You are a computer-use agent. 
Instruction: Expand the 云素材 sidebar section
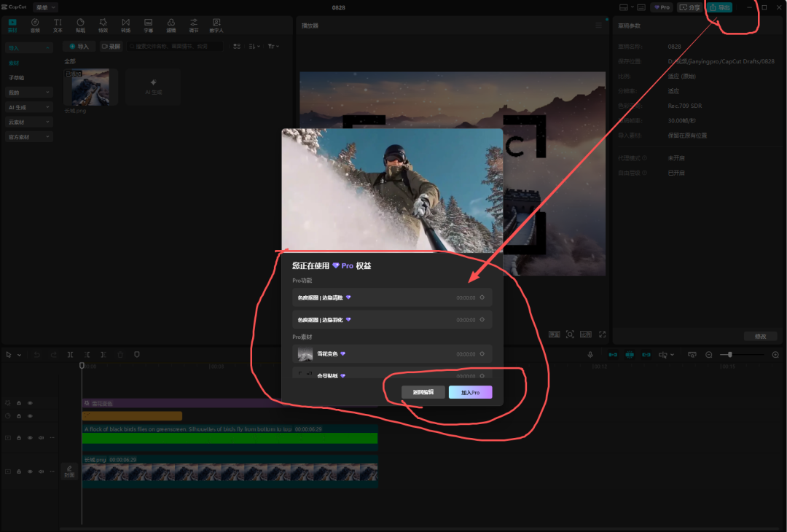(x=28, y=122)
